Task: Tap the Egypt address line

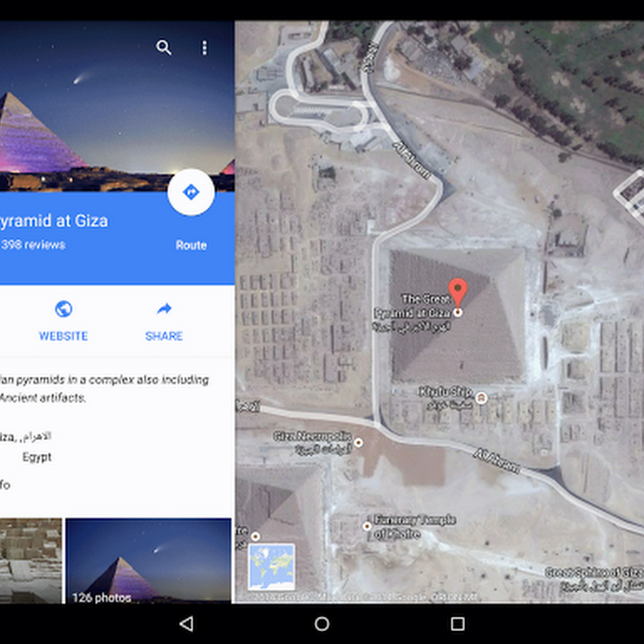Action: [x=37, y=457]
